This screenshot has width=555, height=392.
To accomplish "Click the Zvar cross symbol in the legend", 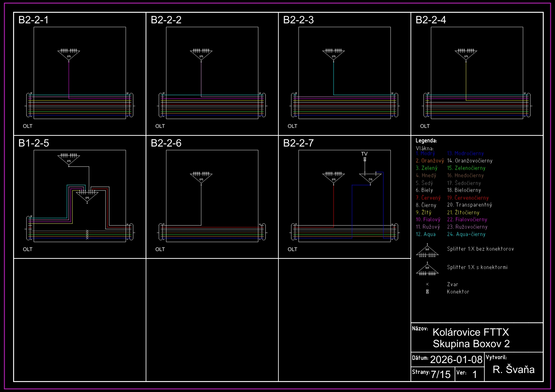I will (x=427, y=284).
